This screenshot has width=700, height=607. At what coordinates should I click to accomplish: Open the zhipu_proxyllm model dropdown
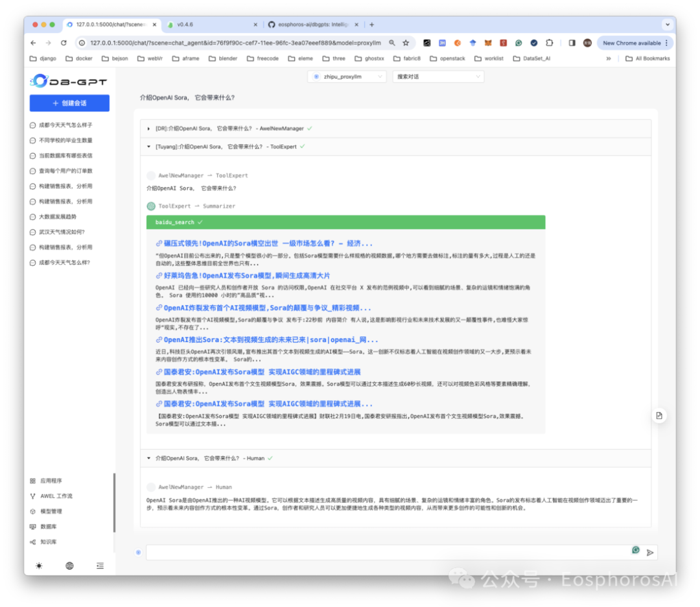point(347,76)
